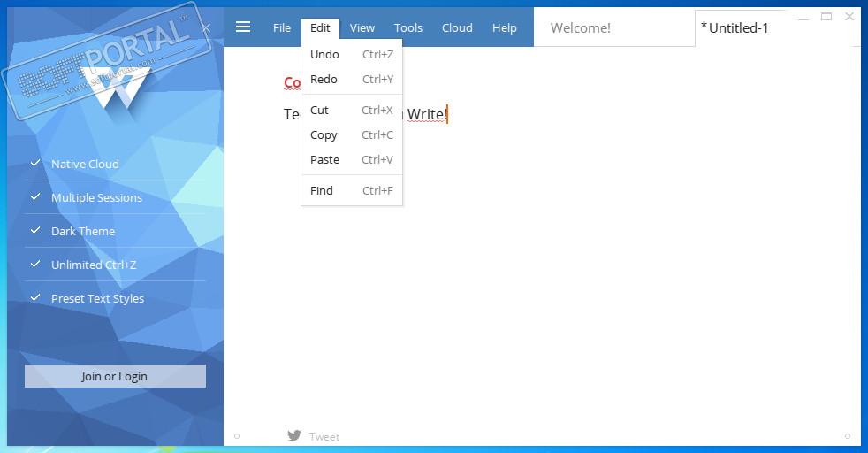
Task: Open the Help menu
Action: [505, 27]
